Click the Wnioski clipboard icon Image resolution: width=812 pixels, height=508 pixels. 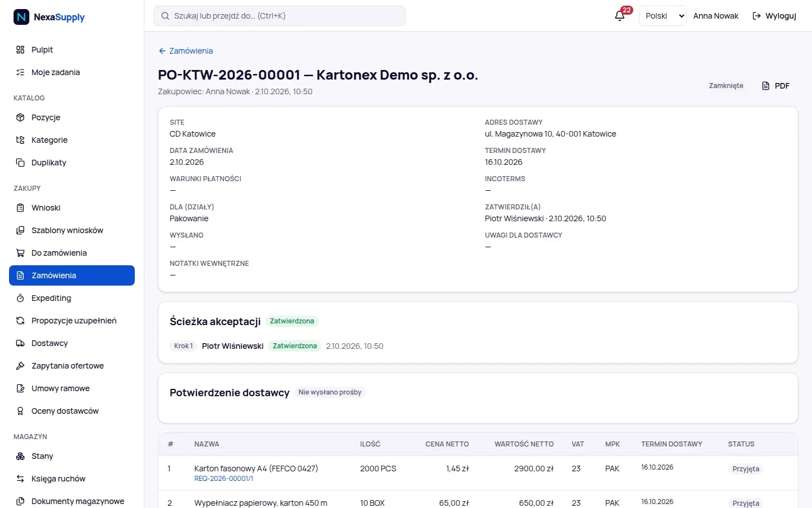[x=20, y=208]
